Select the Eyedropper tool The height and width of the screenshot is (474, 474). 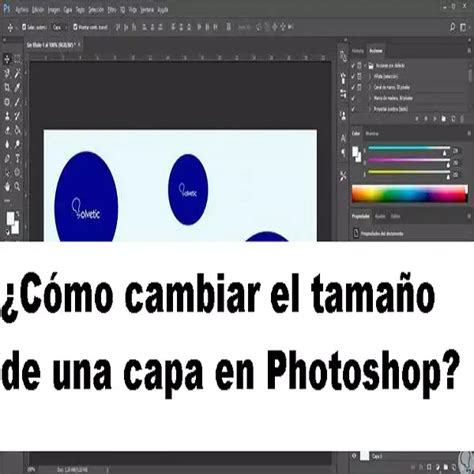17,87
